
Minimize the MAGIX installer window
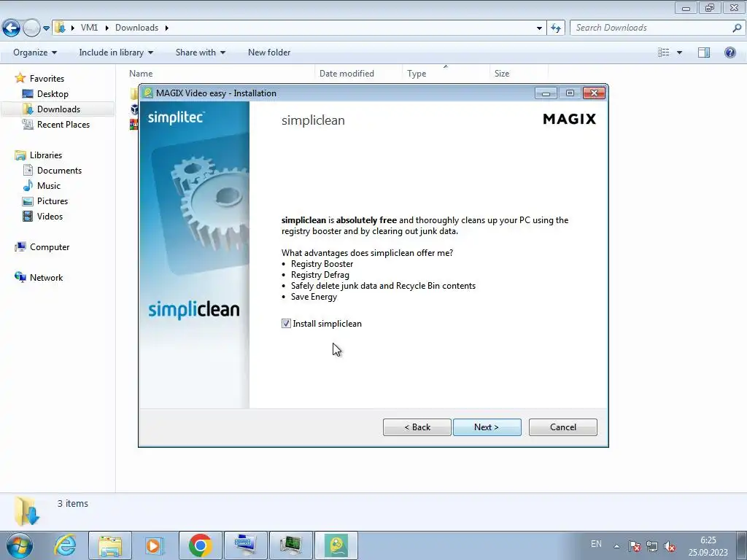pos(546,93)
